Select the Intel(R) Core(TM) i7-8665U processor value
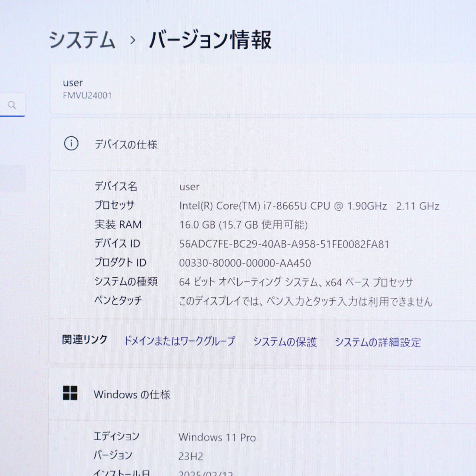Screen dimensions: 476x476 [x=309, y=206]
